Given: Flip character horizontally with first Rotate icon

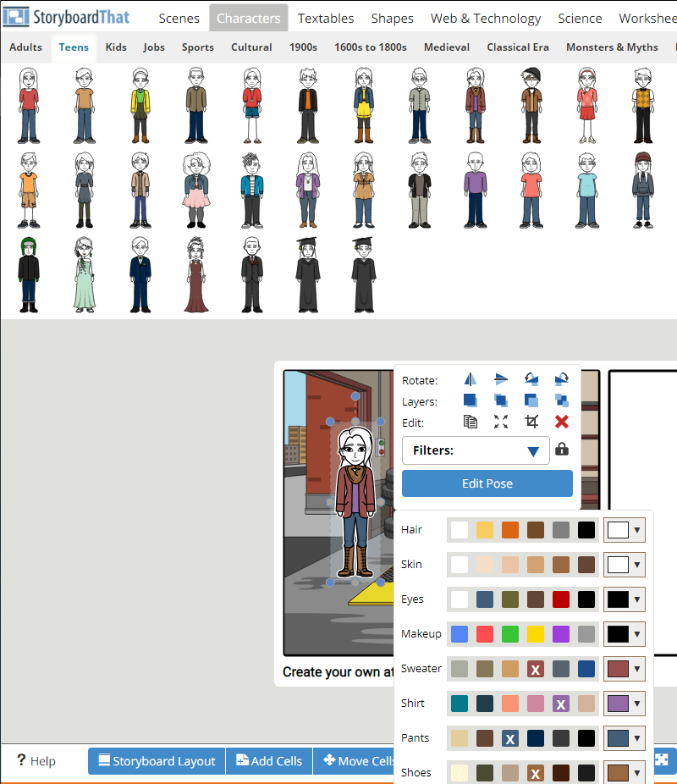Looking at the screenshot, I should pyautogui.click(x=471, y=379).
